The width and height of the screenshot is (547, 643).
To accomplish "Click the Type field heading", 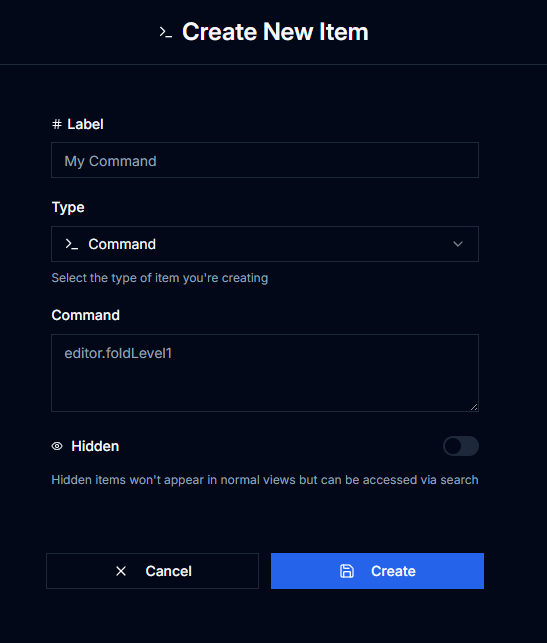I will coord(68,207).
